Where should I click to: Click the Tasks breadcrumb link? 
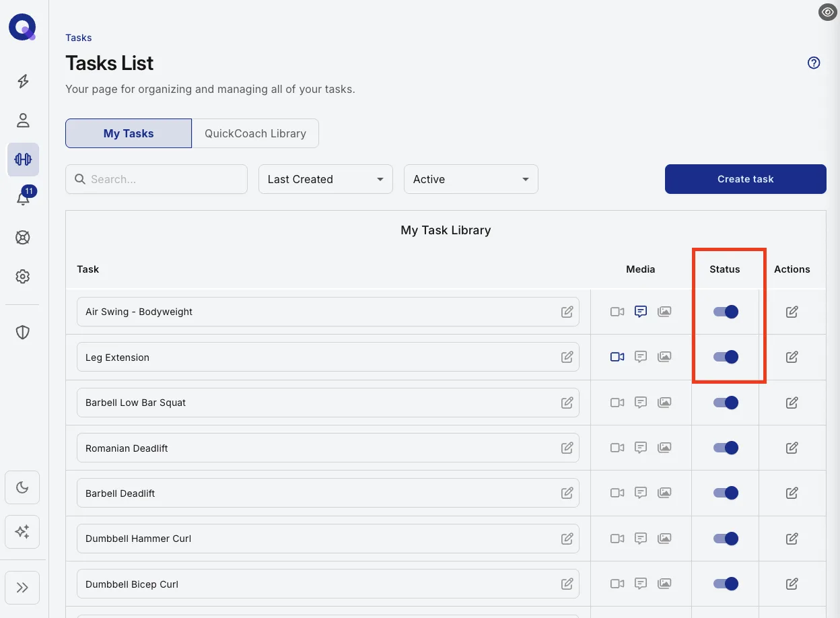pos(79,38)
